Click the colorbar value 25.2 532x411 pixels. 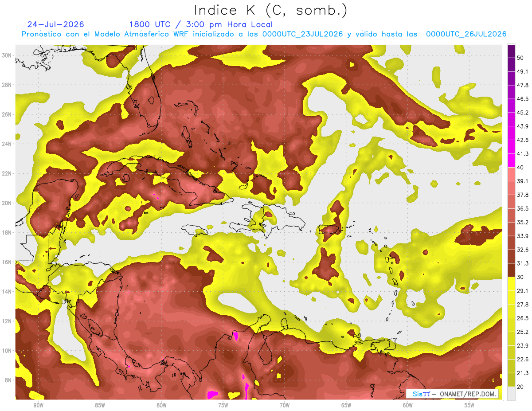pyautogui.click(x=523, y=332)
